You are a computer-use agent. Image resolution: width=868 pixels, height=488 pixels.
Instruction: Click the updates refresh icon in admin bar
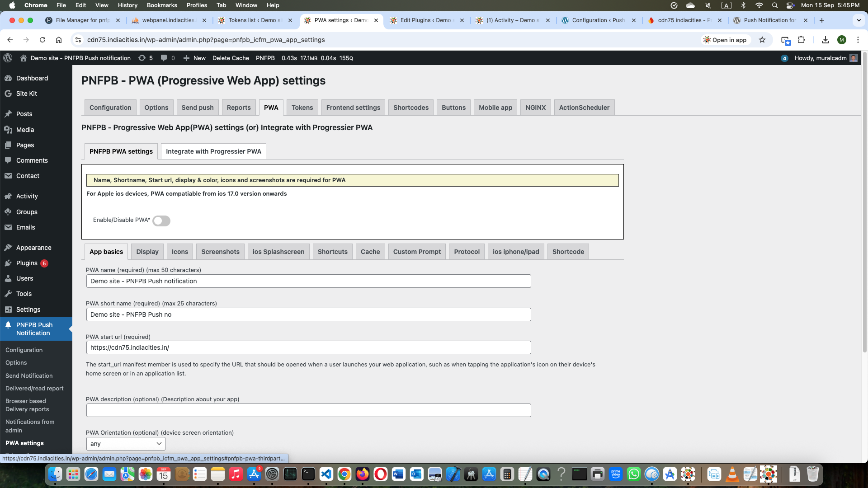tap(142, 58)
